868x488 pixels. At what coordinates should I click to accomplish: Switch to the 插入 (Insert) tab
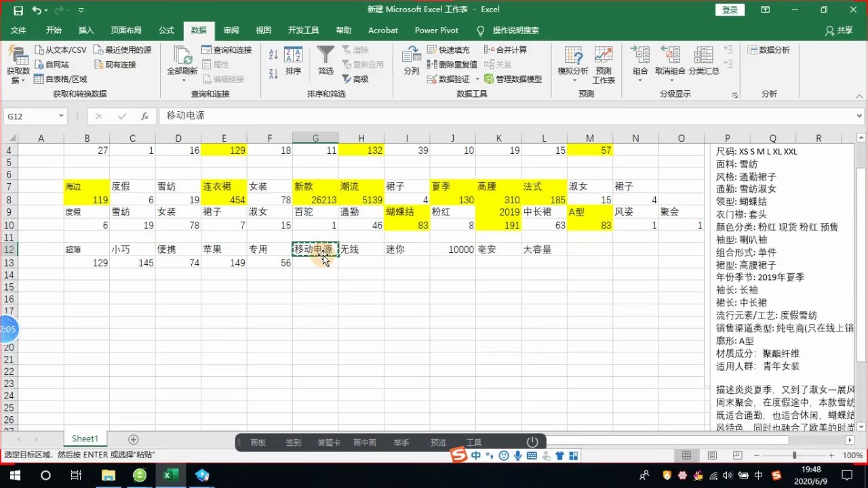pyautogui.click(x=86, y=30)
